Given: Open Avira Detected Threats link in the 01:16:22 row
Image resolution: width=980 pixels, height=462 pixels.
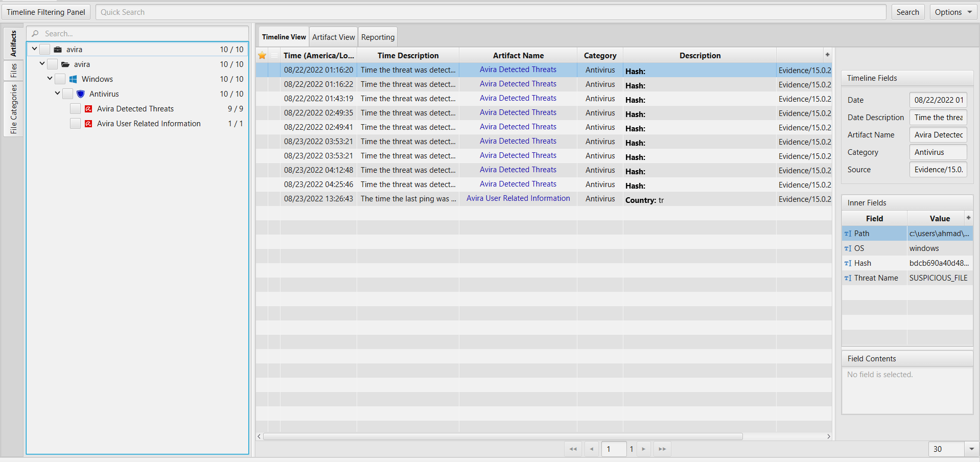Looking at the screenshot, I should point(518,84).
